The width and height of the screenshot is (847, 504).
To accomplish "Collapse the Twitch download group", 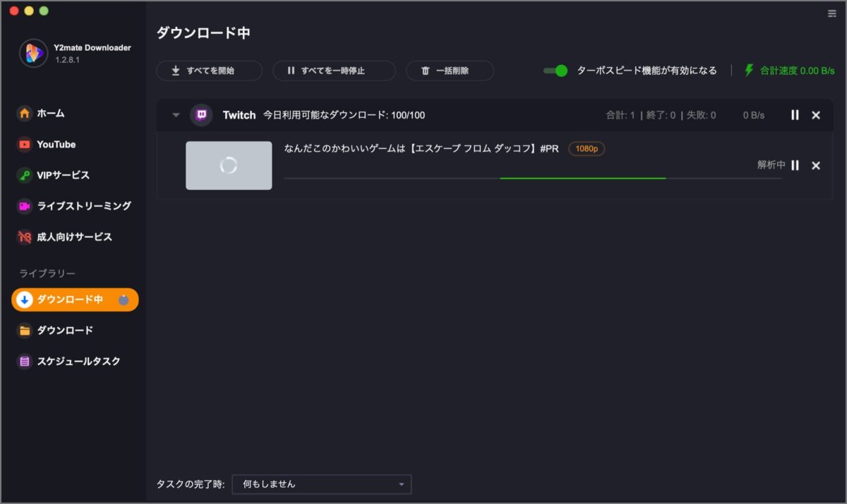I will (175, 115).
